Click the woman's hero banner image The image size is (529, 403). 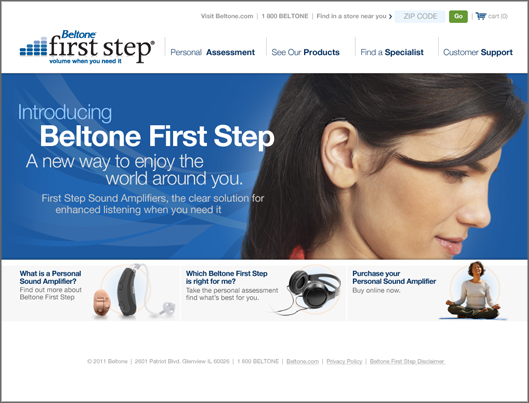pyautogui.click(x=385, y=166)
